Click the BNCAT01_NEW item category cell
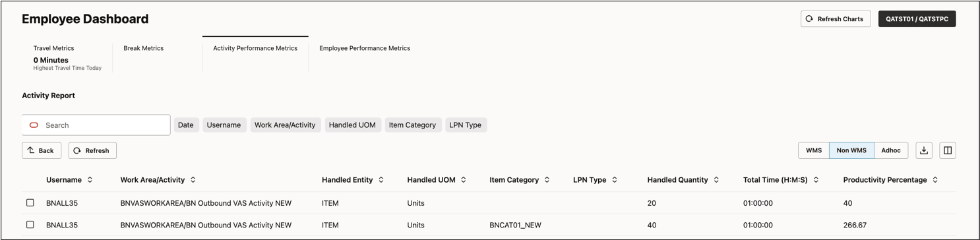980x240 pixels. 515,225
